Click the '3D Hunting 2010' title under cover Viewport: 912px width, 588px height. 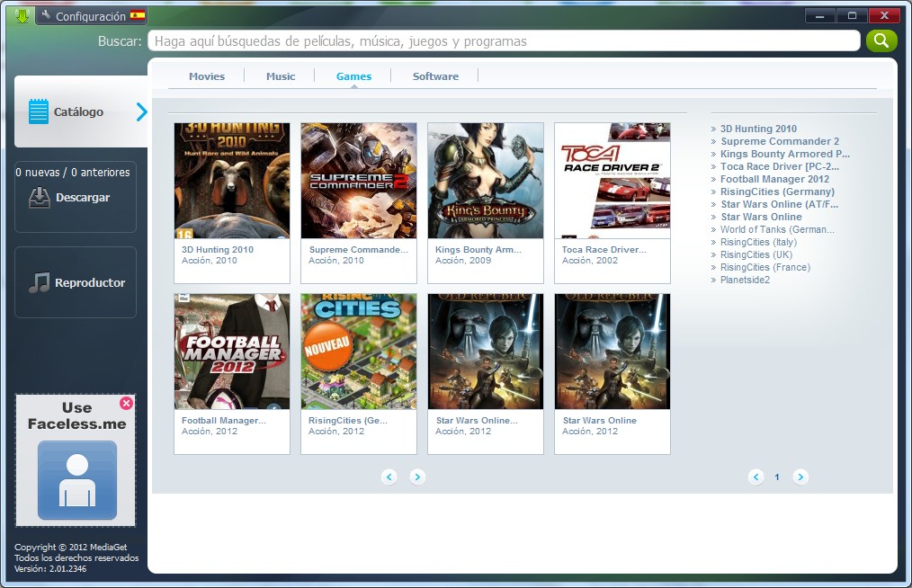(x=218, y=250)
